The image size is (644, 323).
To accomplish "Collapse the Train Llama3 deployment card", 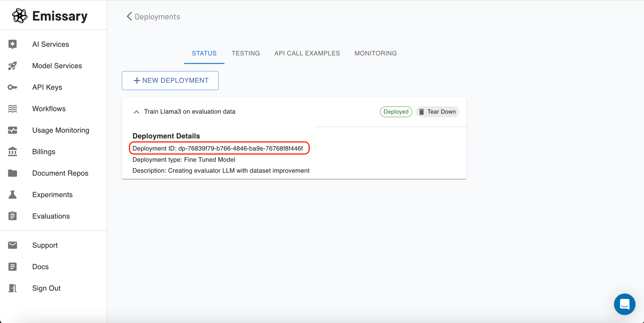I will tap(137, 112).
